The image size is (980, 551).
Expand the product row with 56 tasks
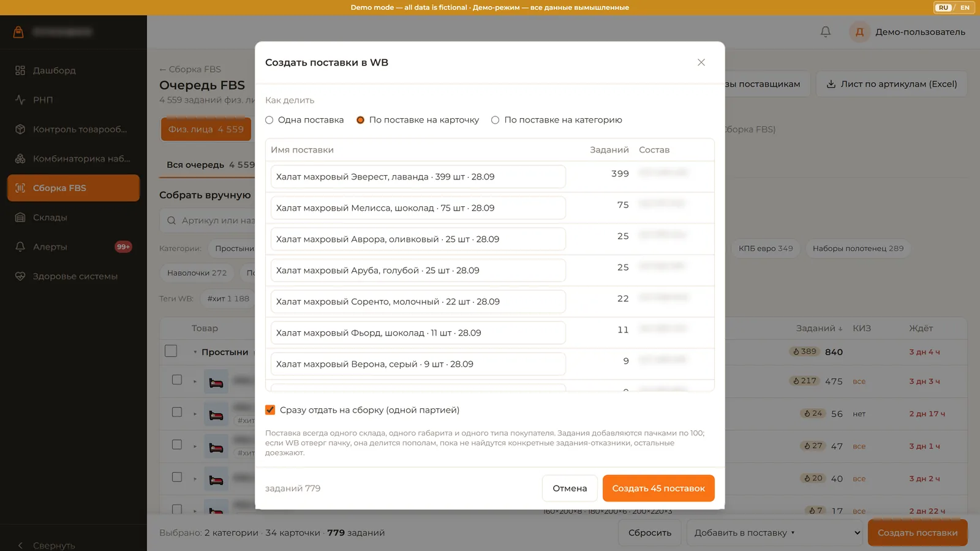pos(195,414)
